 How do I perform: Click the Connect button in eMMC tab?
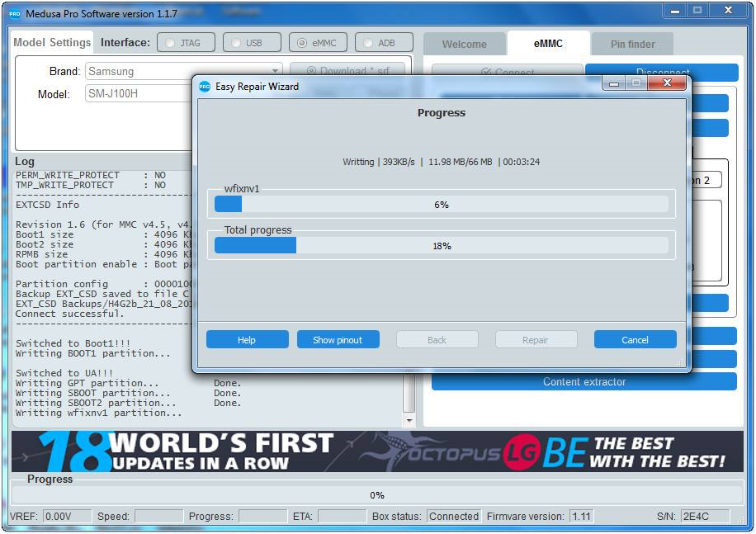[508, 71]
